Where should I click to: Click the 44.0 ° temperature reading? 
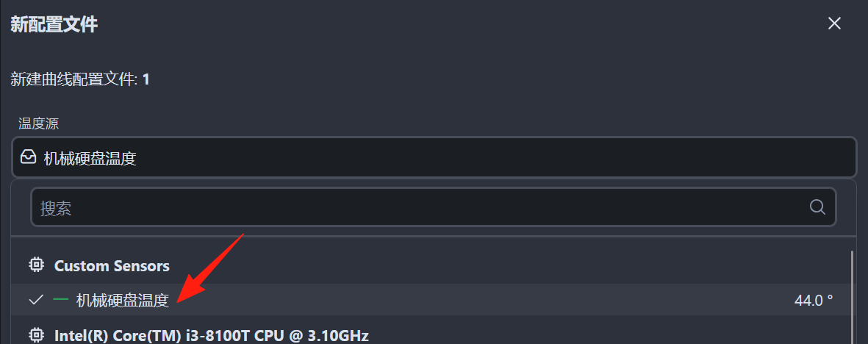click(x=814, y=300)
